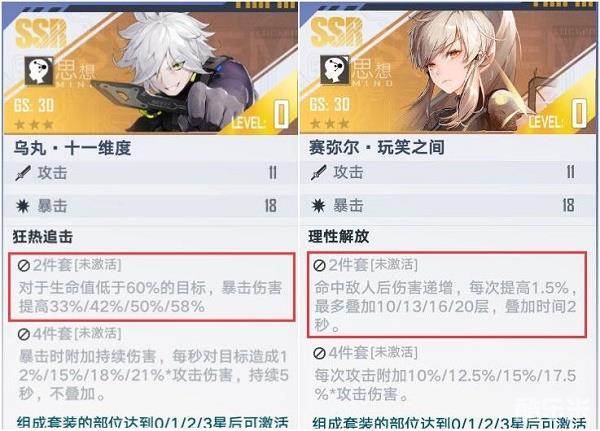Click the star rating on left card
The image size is (600, 431).
click(x=34, y=125)
